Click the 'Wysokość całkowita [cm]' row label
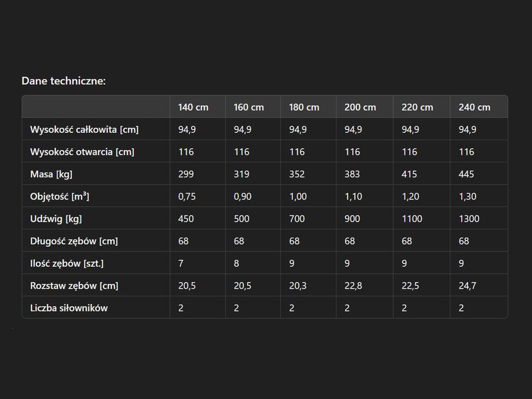The width and height of the screenshot is (532, 399). click(x=84, y=129)
